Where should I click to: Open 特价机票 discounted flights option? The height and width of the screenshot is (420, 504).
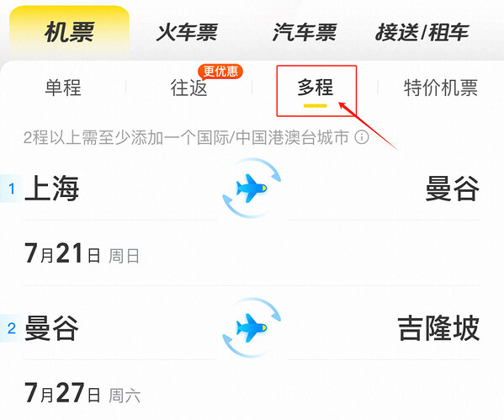[x=441, y=88]
